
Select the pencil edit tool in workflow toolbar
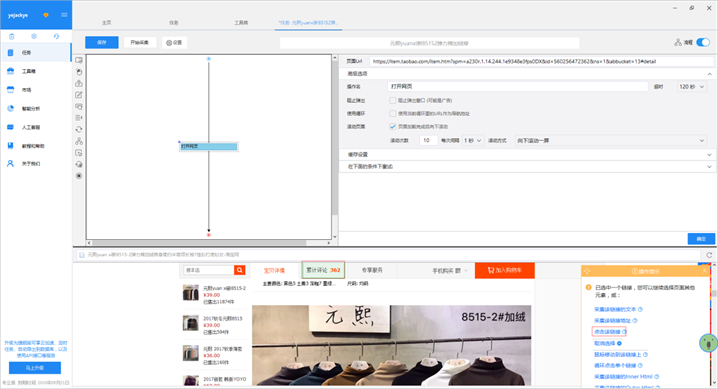79,95
